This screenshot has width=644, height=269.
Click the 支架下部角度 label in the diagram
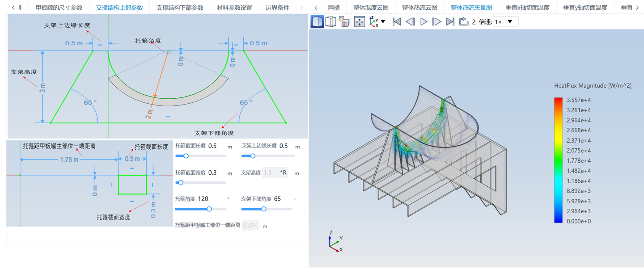(x=214, y=133)
